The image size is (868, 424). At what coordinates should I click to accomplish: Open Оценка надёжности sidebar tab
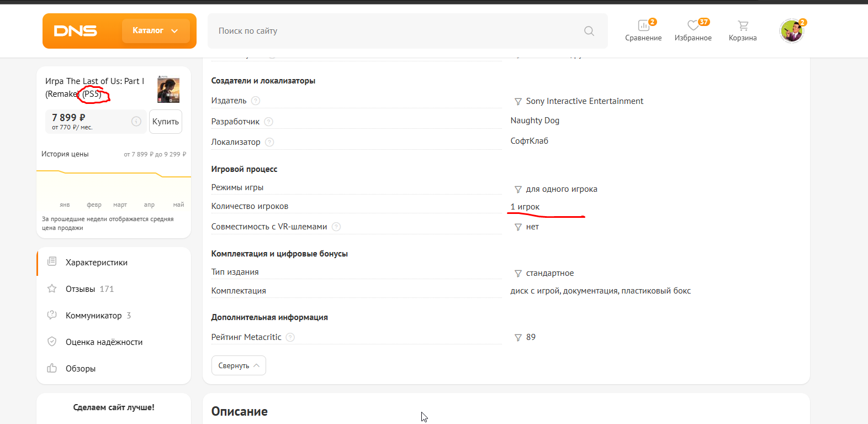coord(114,342)
